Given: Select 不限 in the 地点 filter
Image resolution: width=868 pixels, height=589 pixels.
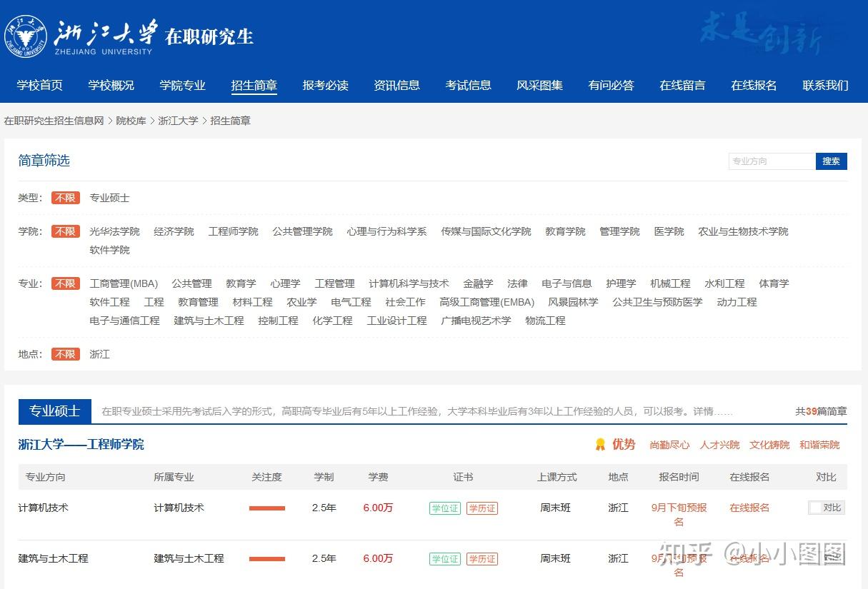Looking at the screenshot, I should coord(66,354).
